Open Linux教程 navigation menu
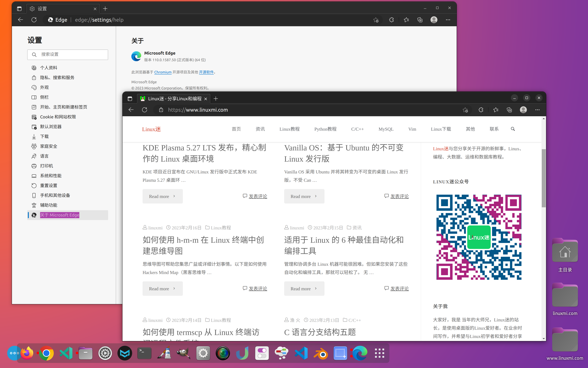The width and height of the screenshot is (588, 368). coord(289,129)
